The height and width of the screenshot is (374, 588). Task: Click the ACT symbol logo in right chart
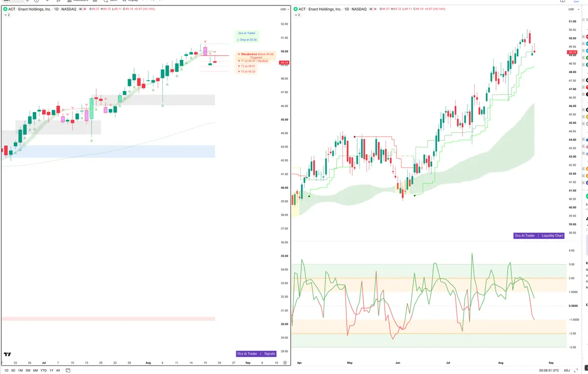[x=296, y=9]
